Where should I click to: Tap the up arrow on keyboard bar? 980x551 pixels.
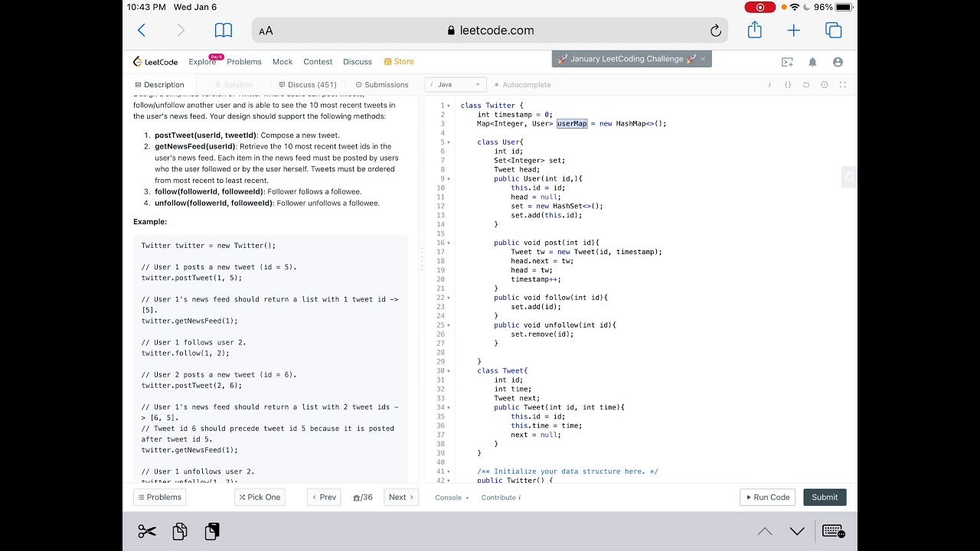click(x=765, y=531)
